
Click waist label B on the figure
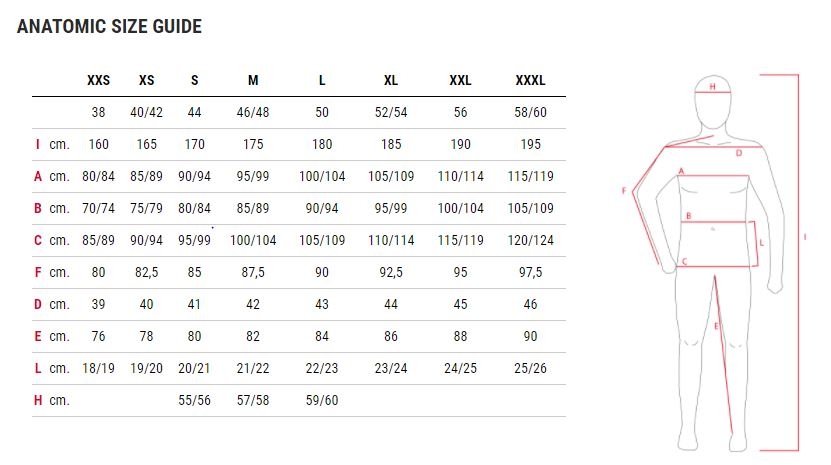[688, 216]
